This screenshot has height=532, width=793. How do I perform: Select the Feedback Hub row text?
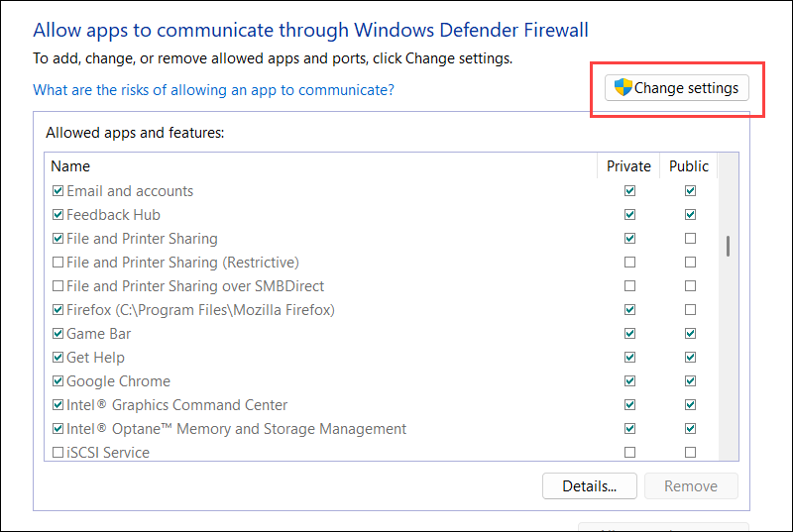pyautogui.click(x=113, y=215)
